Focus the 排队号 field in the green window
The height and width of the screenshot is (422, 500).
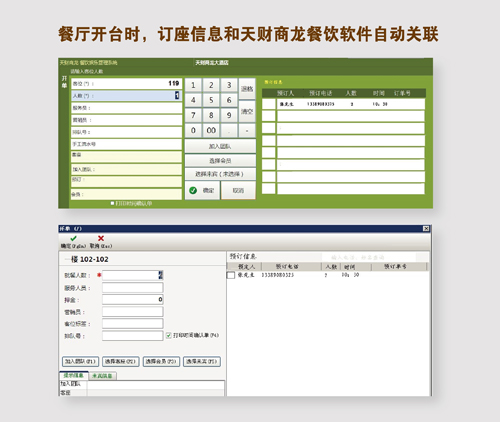point(126,132)
